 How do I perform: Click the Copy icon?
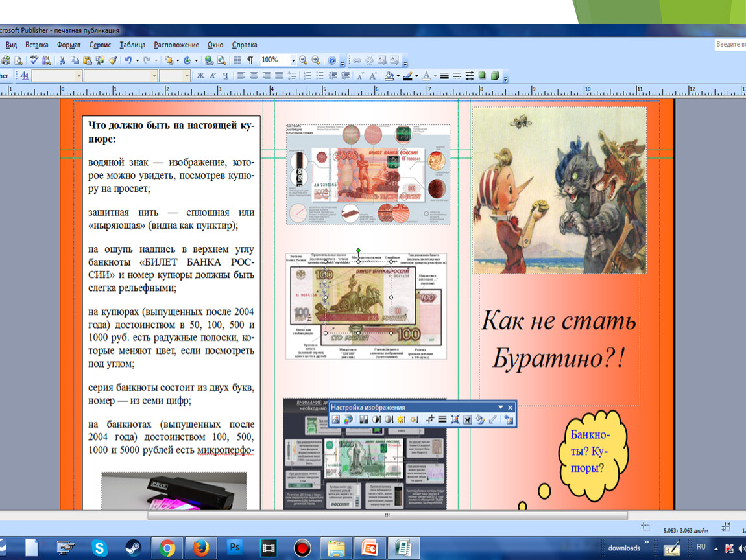click(x=75, y=60)
